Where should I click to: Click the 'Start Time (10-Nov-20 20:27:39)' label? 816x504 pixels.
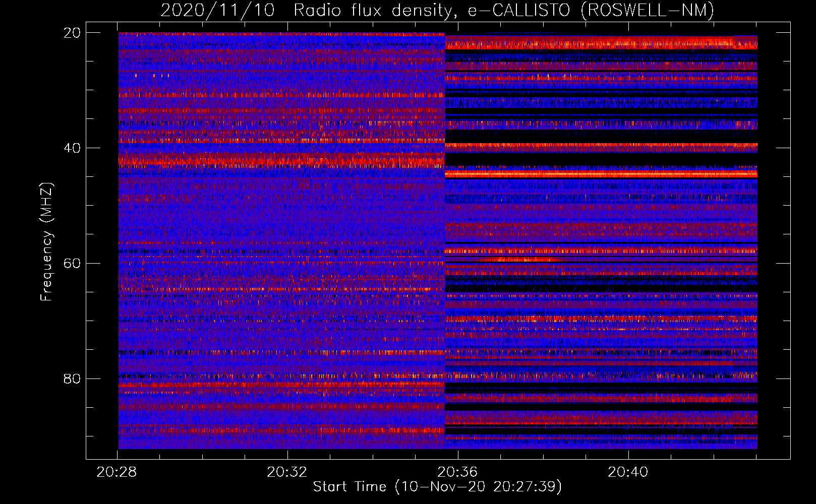click(437, 487)
